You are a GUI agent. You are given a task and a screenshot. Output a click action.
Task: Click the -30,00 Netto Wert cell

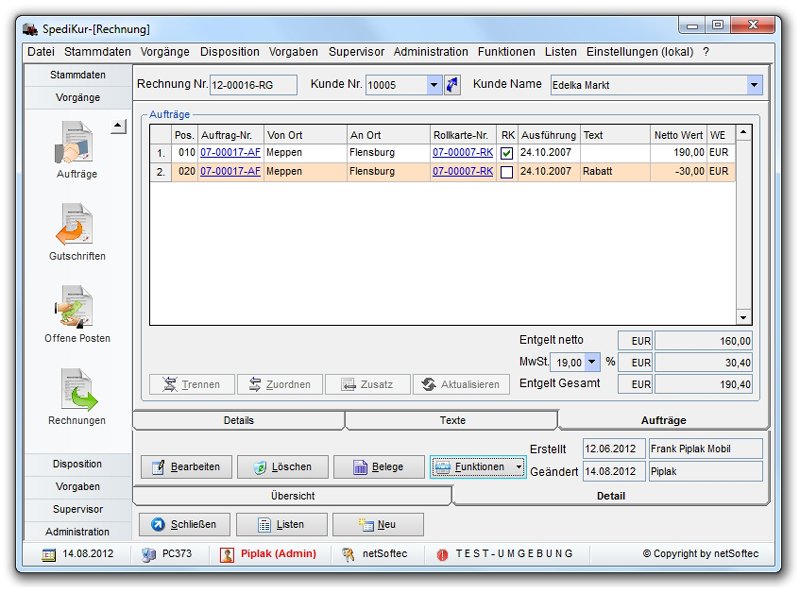[x=678, y=171]
